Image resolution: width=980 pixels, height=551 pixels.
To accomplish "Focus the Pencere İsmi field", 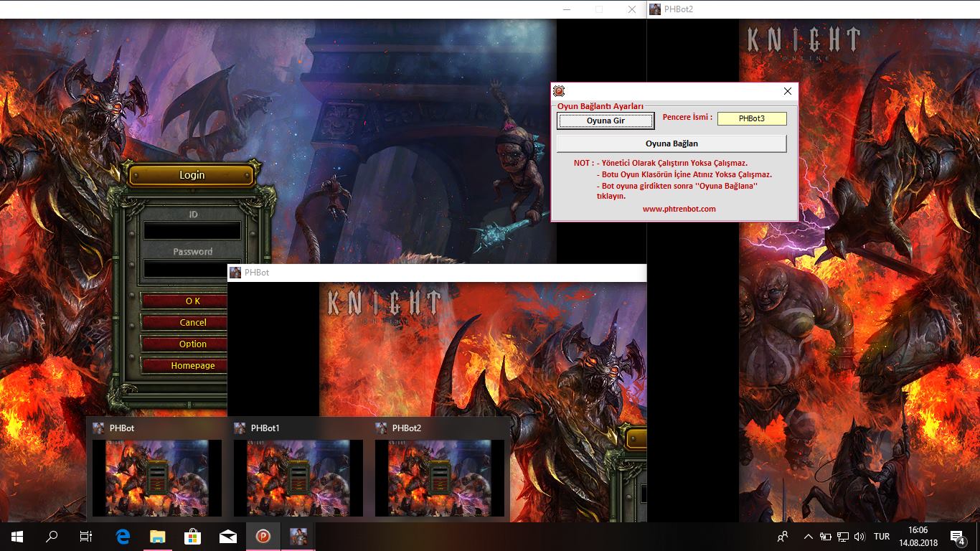I will coord(752,118).
